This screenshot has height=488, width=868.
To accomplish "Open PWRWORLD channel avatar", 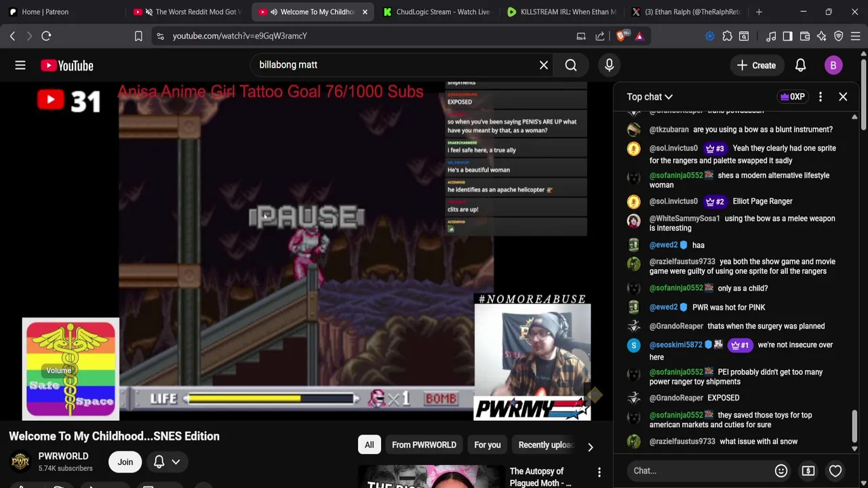I will [20, 462].
